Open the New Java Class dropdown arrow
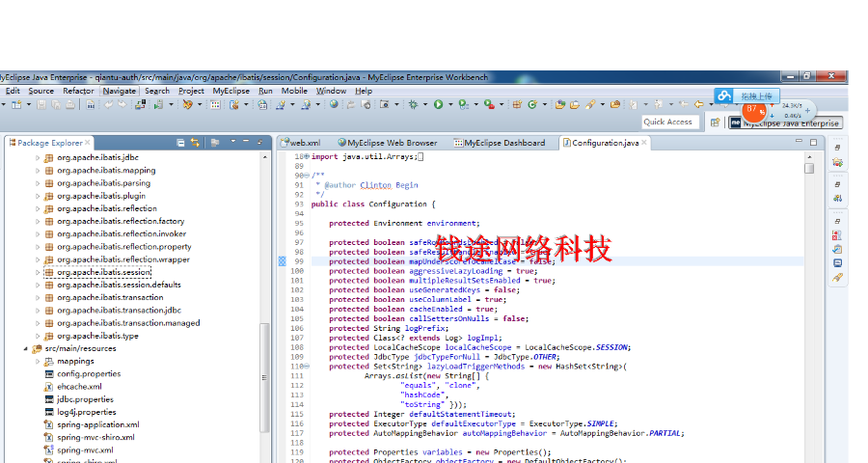 point(544,104)
